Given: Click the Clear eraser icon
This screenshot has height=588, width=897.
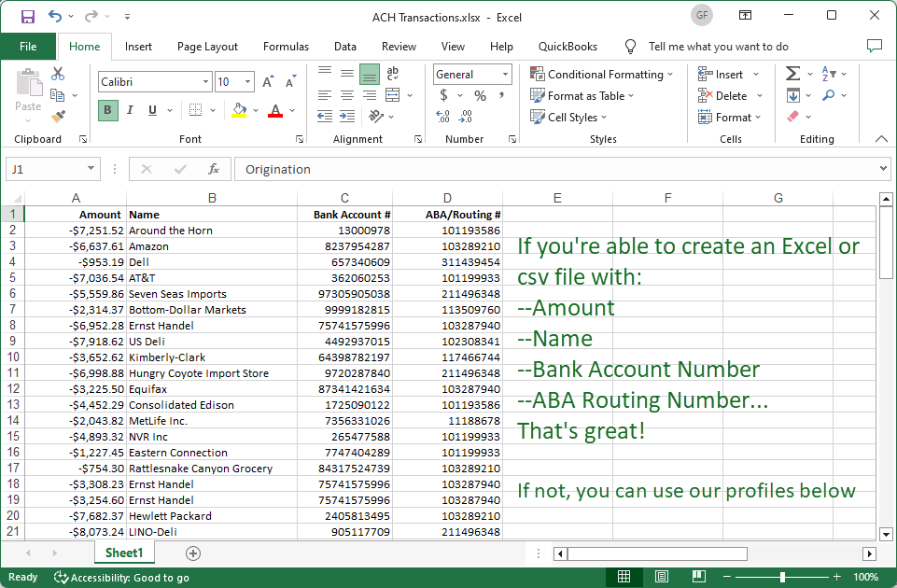Looking at the screenshot, I should click(x=792, y=117).
